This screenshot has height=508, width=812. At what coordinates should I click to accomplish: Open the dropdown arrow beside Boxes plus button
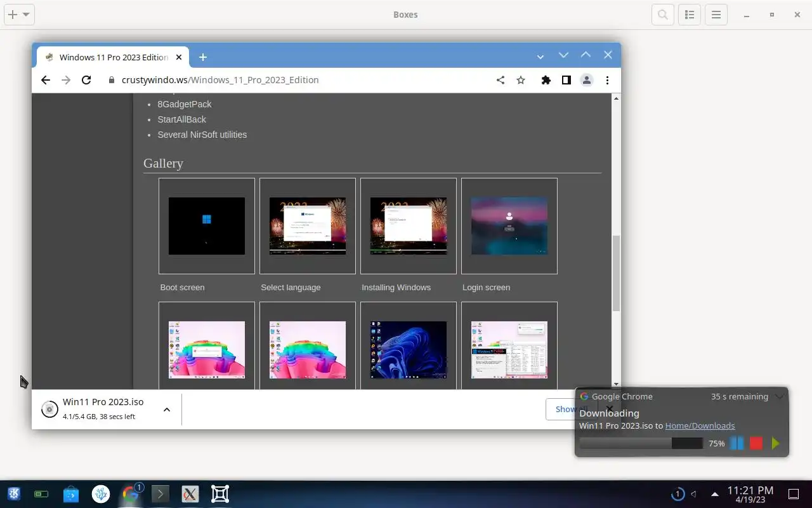(x=26, y=15)
